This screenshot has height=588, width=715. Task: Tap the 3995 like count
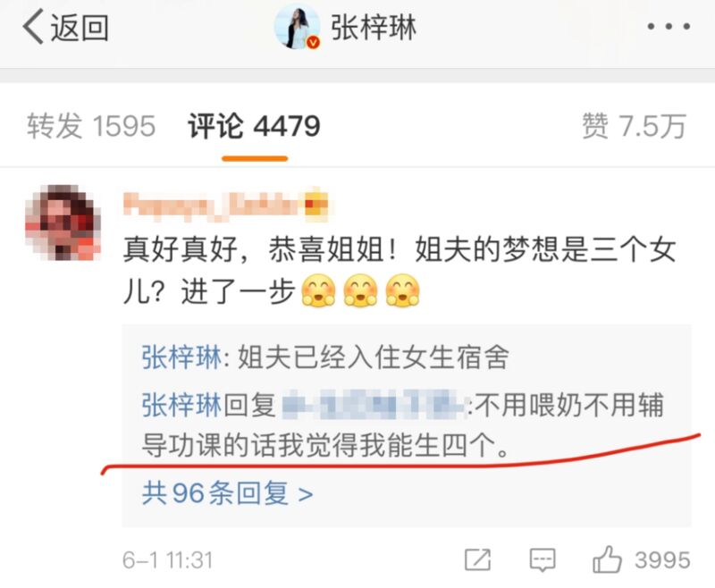pos(663,559)
